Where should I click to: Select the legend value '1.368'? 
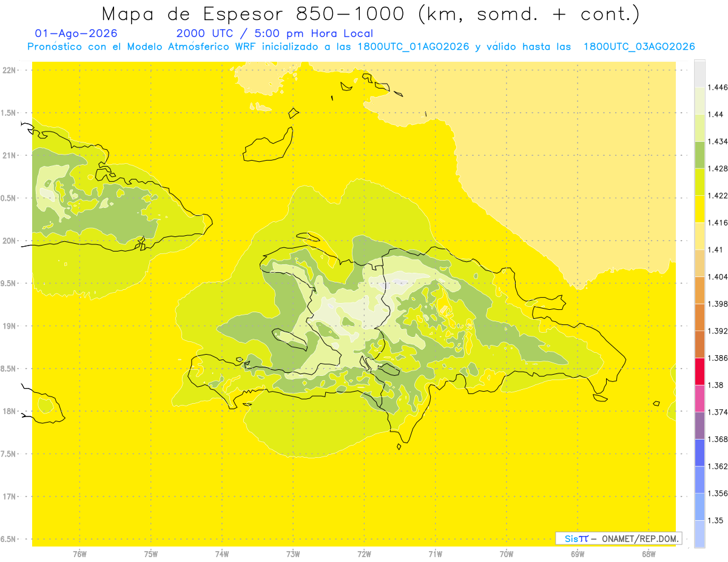click(x=718, y=439)
